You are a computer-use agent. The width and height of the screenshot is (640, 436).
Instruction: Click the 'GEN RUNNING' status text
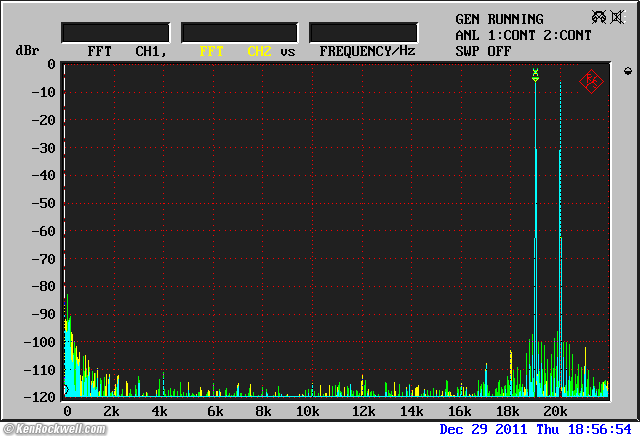(x=499, y=19)
